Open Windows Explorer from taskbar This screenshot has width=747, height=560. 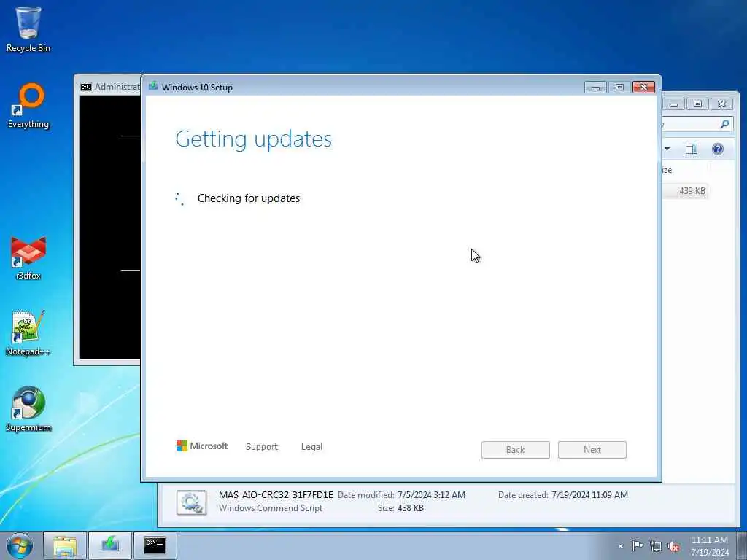(65, 545)
